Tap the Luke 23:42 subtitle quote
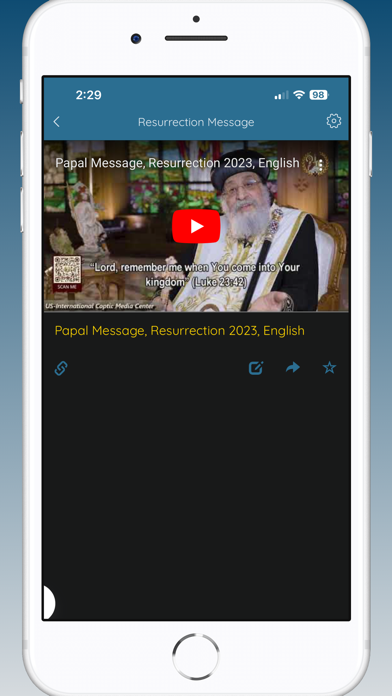Viewport: 392px width, 696px height. [195, 274]
